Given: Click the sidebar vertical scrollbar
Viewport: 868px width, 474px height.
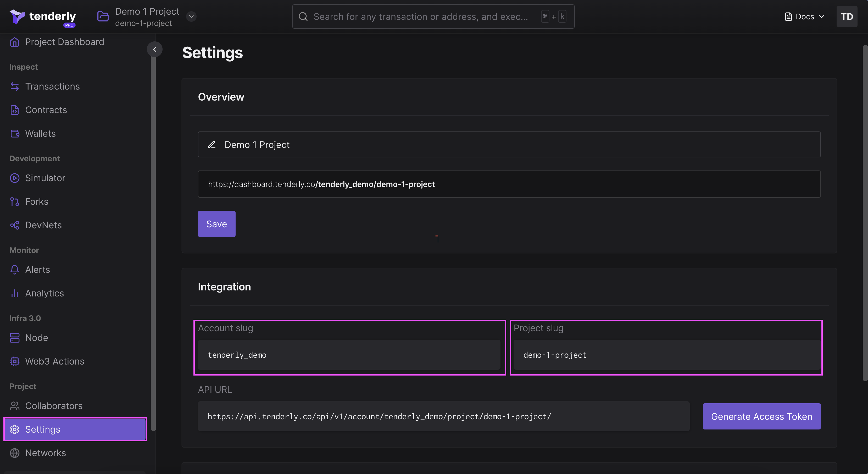Looking at the screenshot, I should tap(153, 243).
